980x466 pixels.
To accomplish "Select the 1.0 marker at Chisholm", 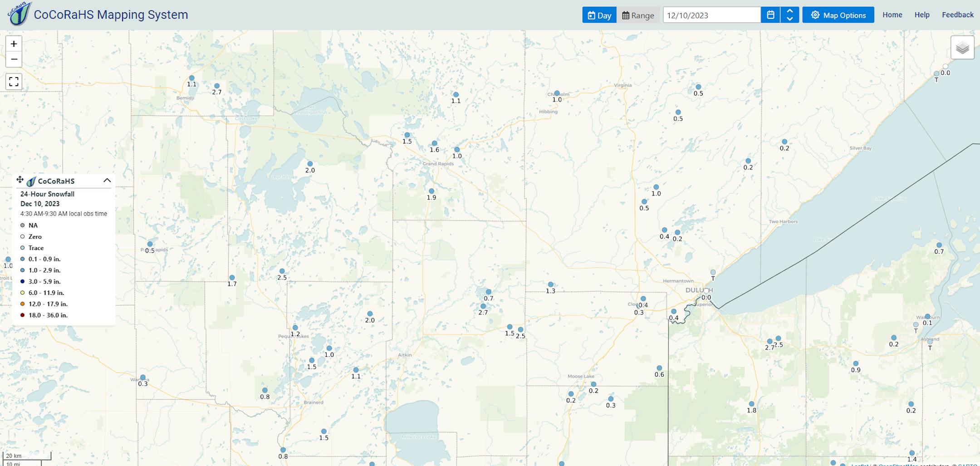I will 557,93.
